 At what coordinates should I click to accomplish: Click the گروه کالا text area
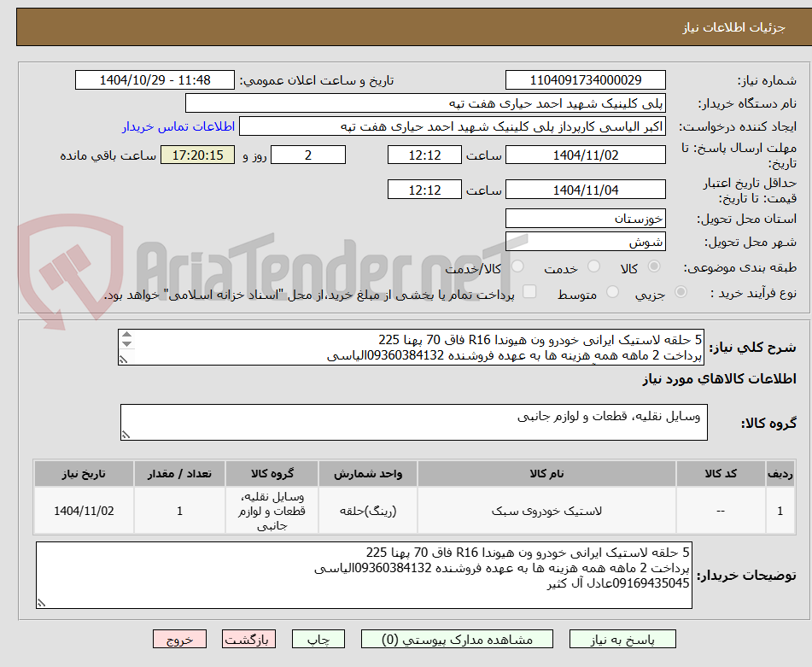414,422
